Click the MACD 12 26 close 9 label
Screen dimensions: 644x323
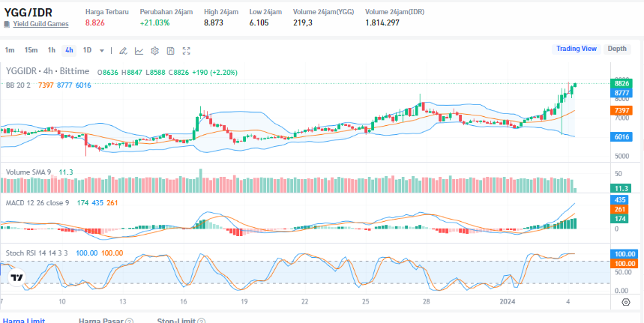point(37,203)
